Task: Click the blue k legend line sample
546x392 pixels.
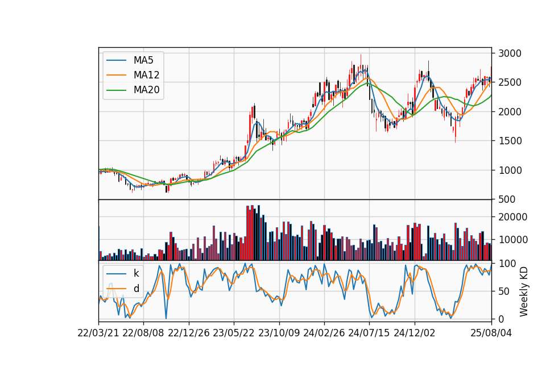Action: coord(116,274)
